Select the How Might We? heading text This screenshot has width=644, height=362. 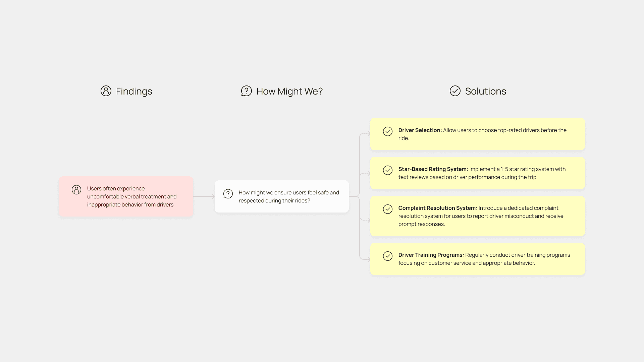[x=289, y=91]
